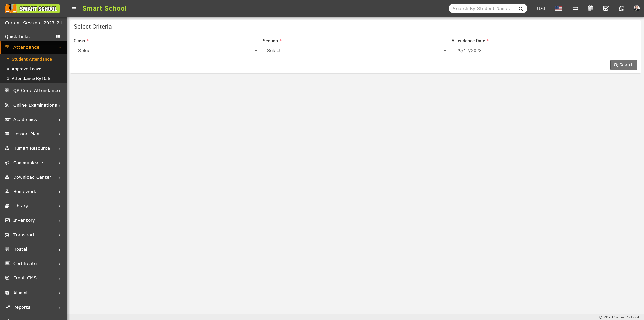Image resolution: width=644 pixels, height=320 pixels.
Task: Open the user profile avatar
Action: (636, 8)
